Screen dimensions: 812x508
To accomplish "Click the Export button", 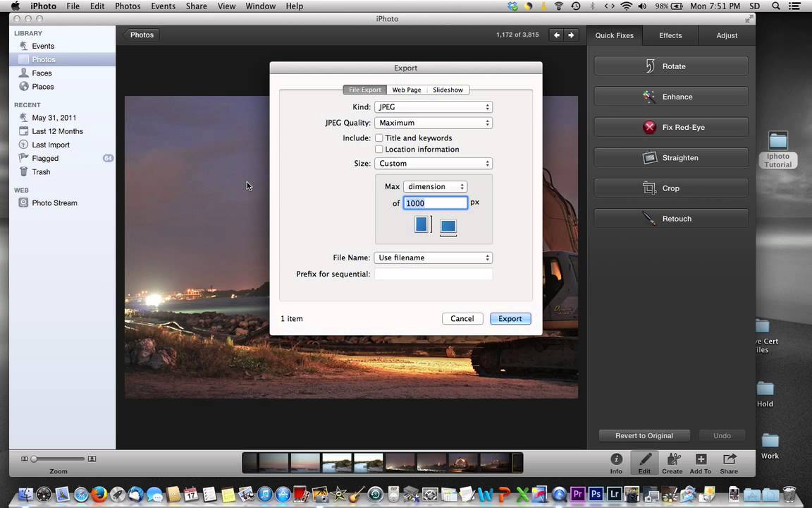I will [510, 319].
